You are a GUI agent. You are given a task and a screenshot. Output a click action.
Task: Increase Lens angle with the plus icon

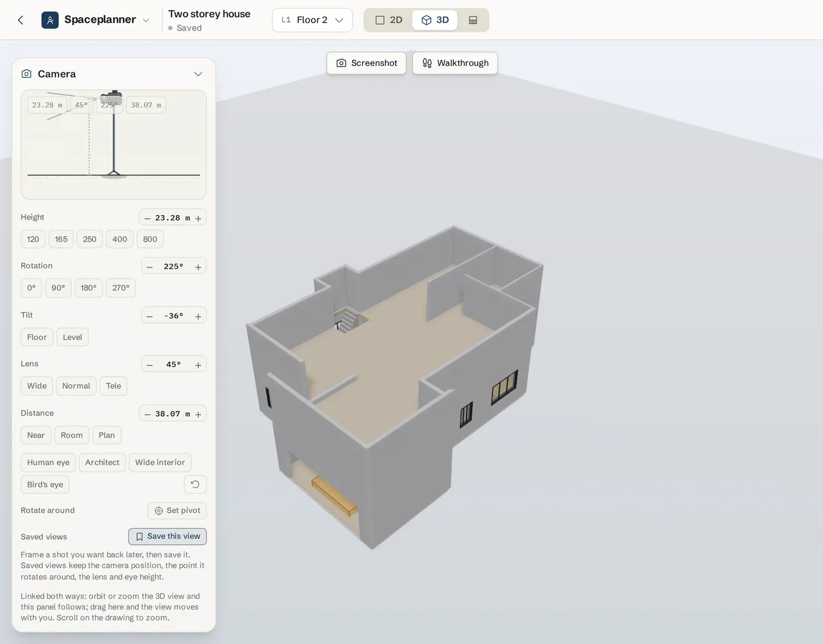pos(198,365)
